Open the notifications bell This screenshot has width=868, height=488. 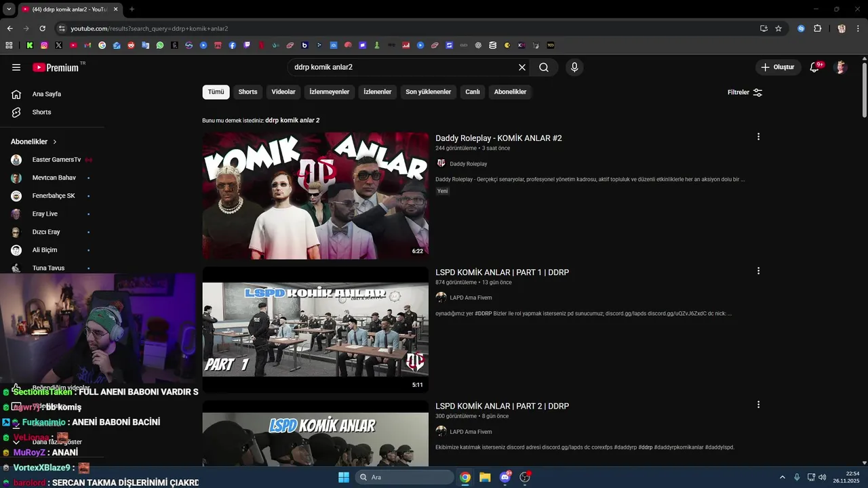click(x=815, y=67)
